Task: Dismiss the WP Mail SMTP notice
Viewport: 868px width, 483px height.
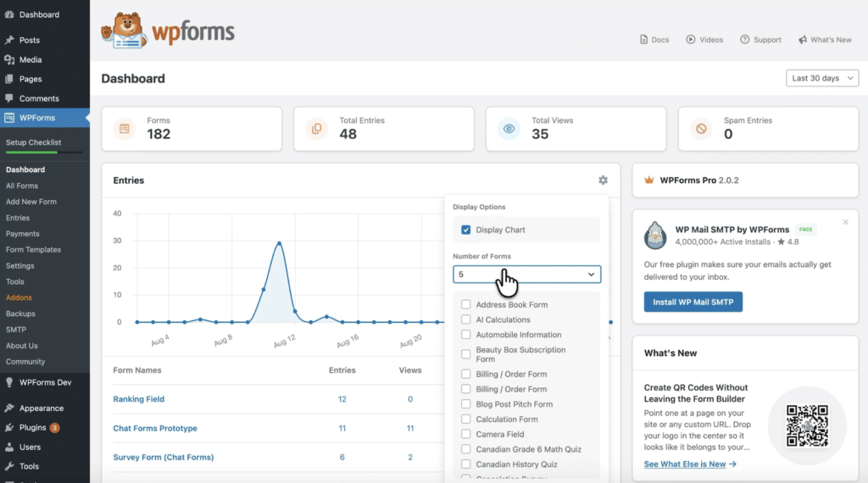Action: click(x=845, y=222)
